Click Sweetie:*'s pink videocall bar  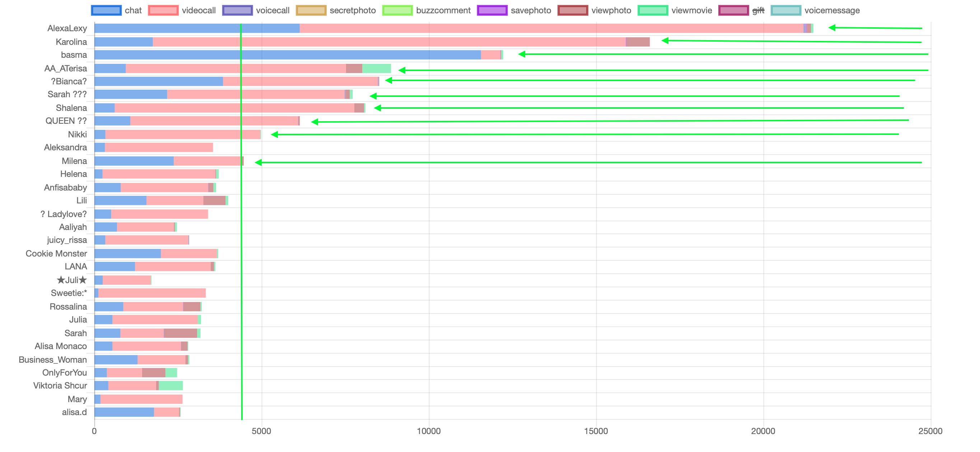152,293
